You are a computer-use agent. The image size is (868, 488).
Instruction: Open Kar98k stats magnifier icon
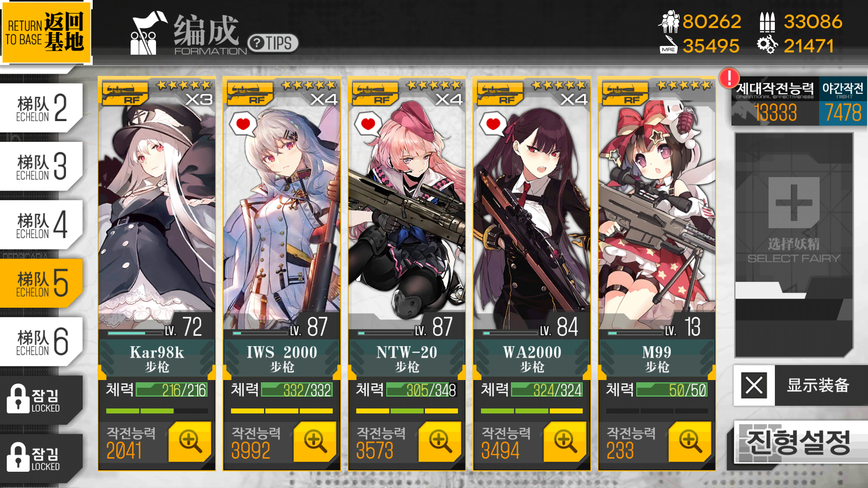[190, 441]
